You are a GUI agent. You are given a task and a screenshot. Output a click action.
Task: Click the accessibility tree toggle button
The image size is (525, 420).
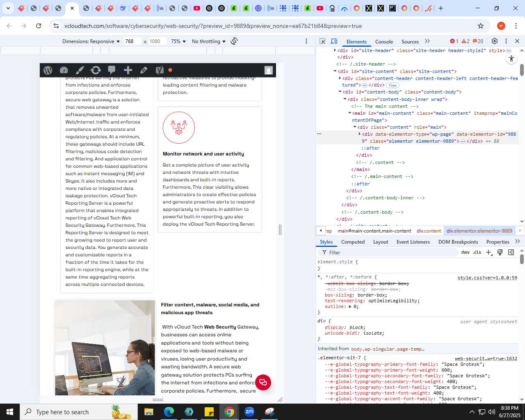click(511, 59)
